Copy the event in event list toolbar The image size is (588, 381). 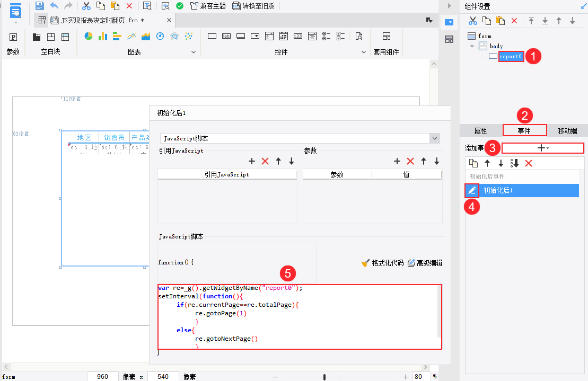pyautogui.click(x=473, y=163)
